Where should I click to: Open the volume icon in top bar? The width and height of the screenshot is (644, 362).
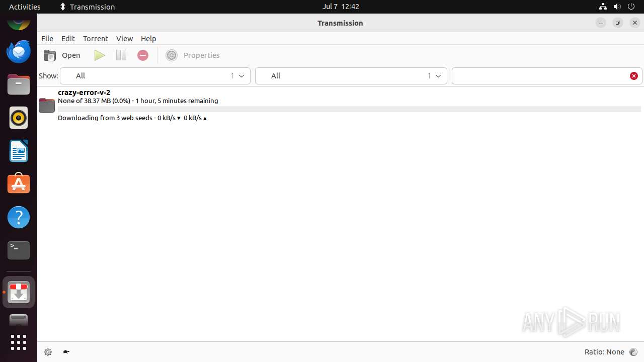[617, 7]
